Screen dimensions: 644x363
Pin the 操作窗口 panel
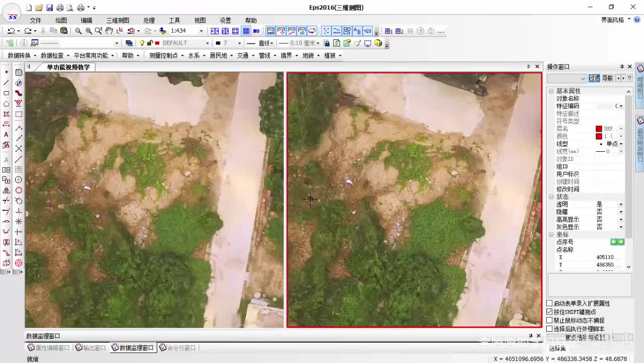click(622, 67)
